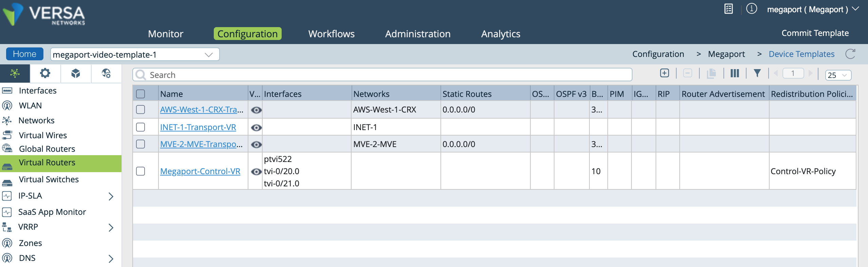This screenshot has width=868, height=267.
Task: Check the Megaport-Control-VR row checkbox
Action: (140, 171)
